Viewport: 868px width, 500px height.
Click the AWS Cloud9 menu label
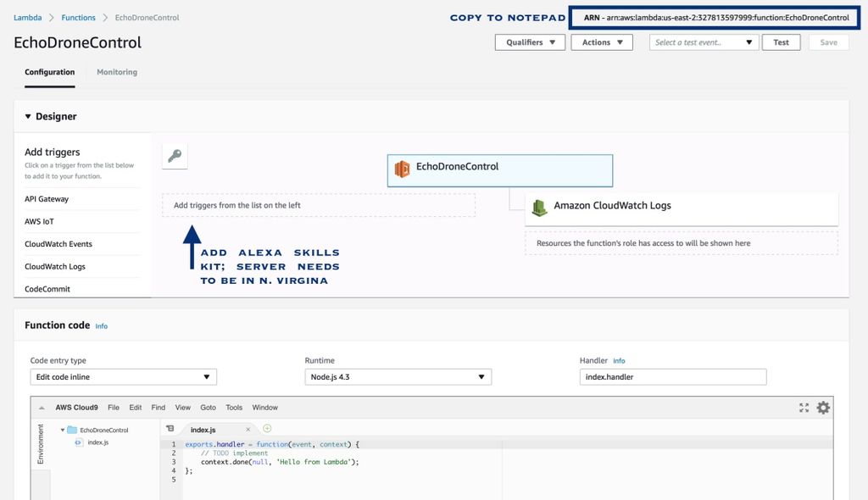[76, 408]
